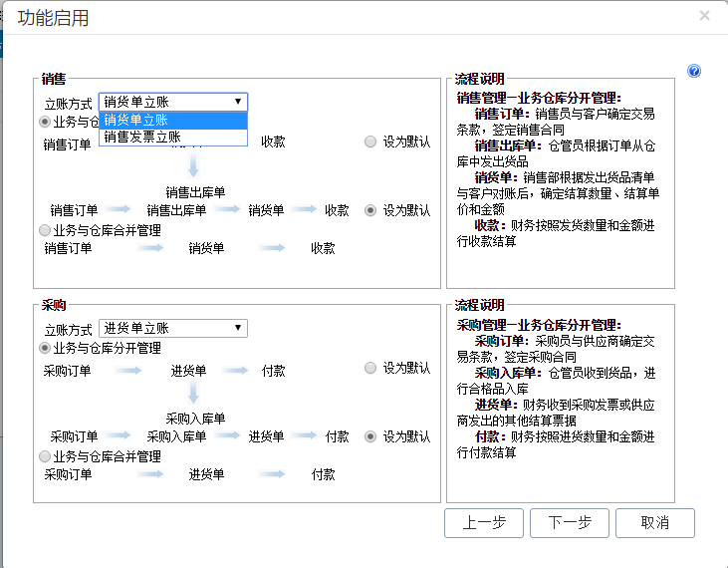Close the 功能启用 dialog with X
The image size is (728, 568).
coord(704,16)
